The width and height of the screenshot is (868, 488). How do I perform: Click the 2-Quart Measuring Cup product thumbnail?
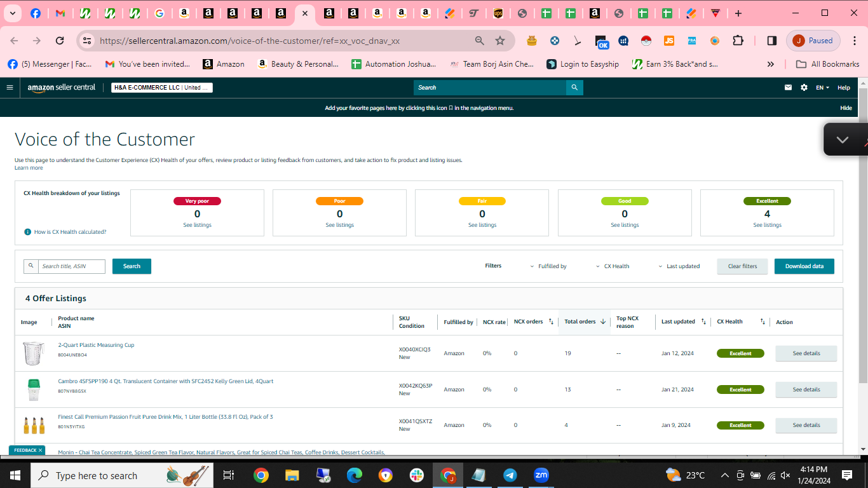(33, 353)
